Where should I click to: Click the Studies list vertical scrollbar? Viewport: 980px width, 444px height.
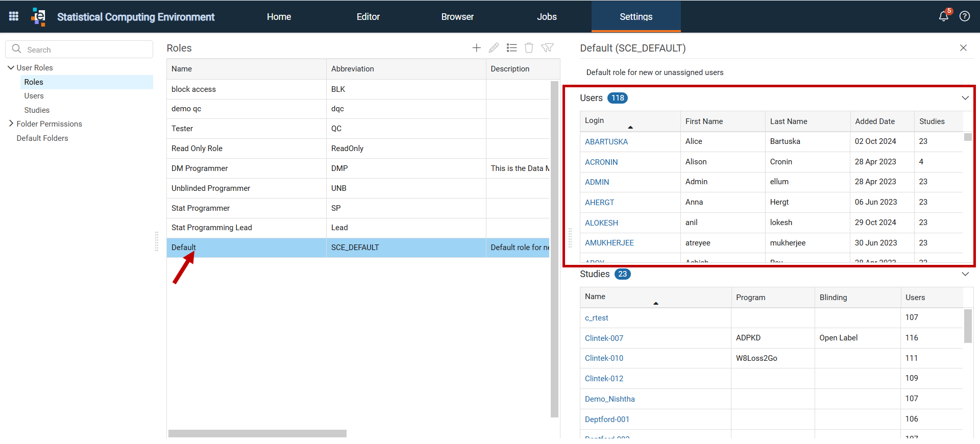tap(968, 326)
